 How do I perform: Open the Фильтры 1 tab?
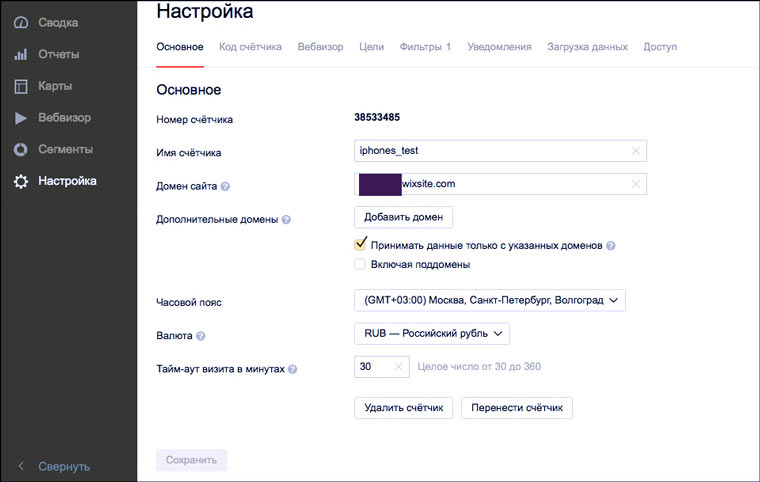tap(425, 47)
